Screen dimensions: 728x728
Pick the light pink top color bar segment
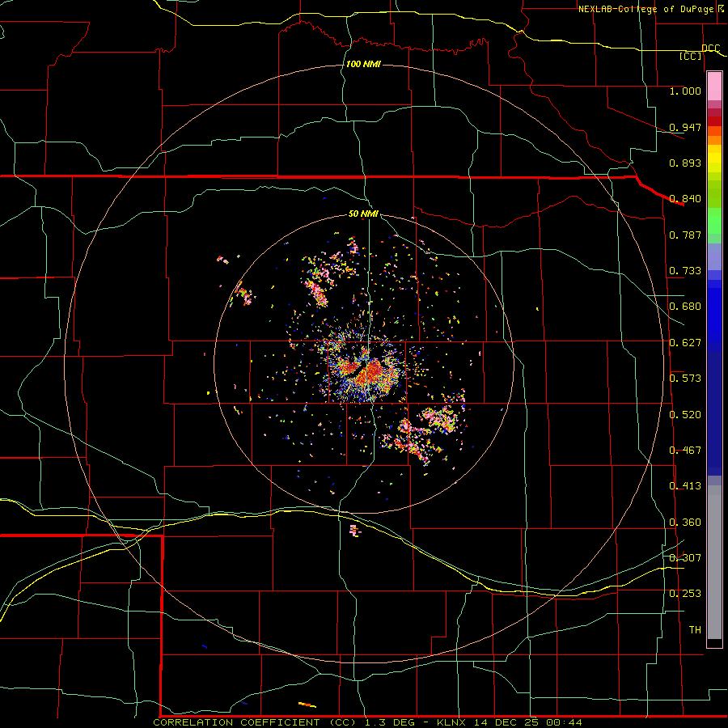714,86
